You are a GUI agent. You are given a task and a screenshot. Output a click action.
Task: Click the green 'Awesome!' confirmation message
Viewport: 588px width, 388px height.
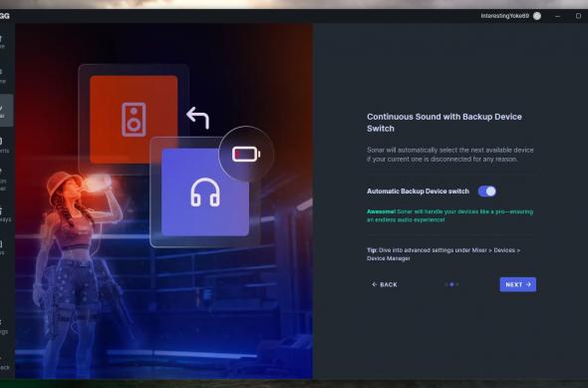(449, 215)
